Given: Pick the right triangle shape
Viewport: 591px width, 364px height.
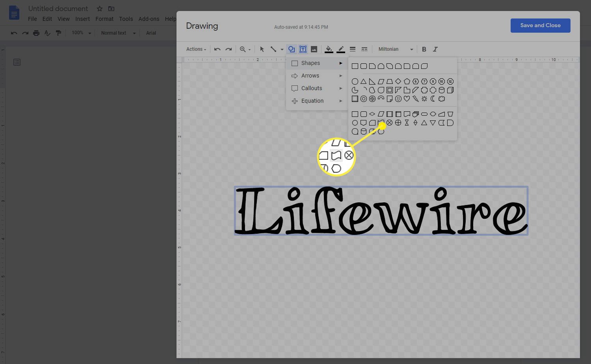Looking at the screenshot, I should [x=372, y=81].
